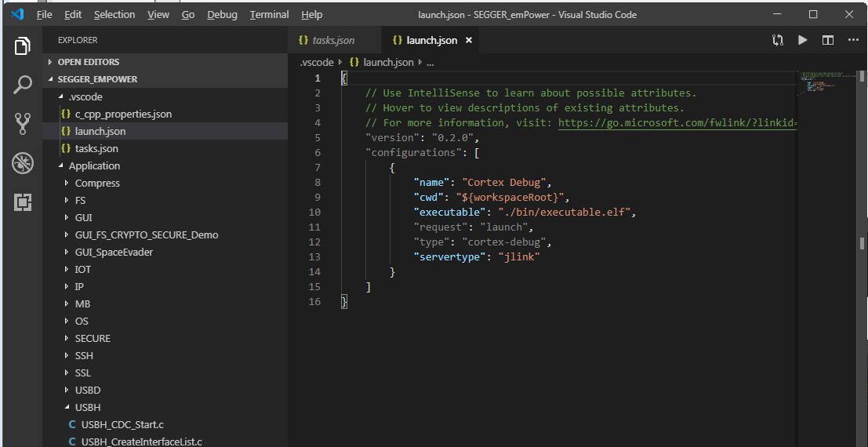Collapse the USBH folder
The width and height of the screenshot is (868, 447).
pos(87,407)
